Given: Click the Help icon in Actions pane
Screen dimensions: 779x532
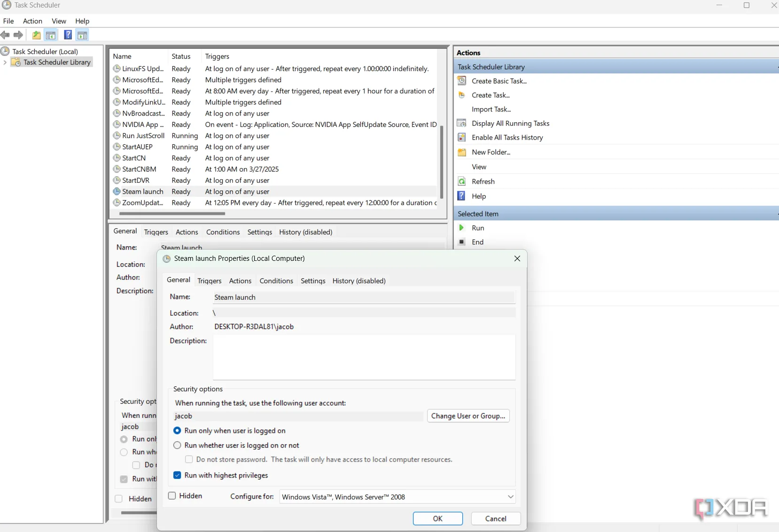Looking at the screenshot, I should pos(462,196).
